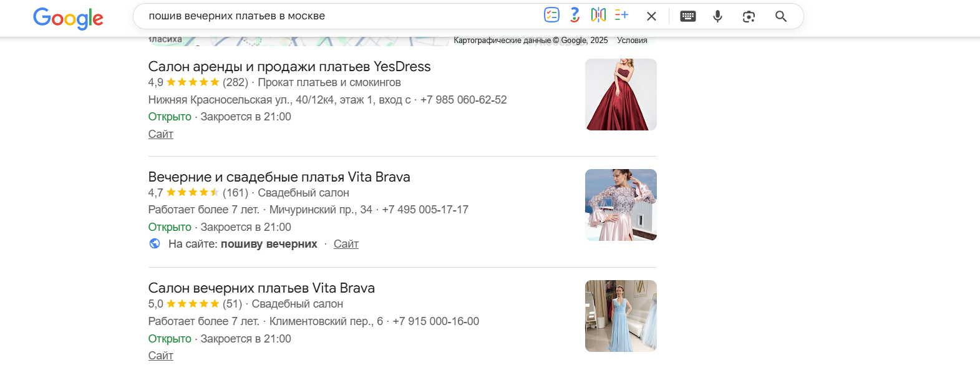The width and height of the screenshot is (980, 365).
Task: Click "Сайт" link for Салон вечерних платьев
Action: pyautogui.click(x=160, y=356)
